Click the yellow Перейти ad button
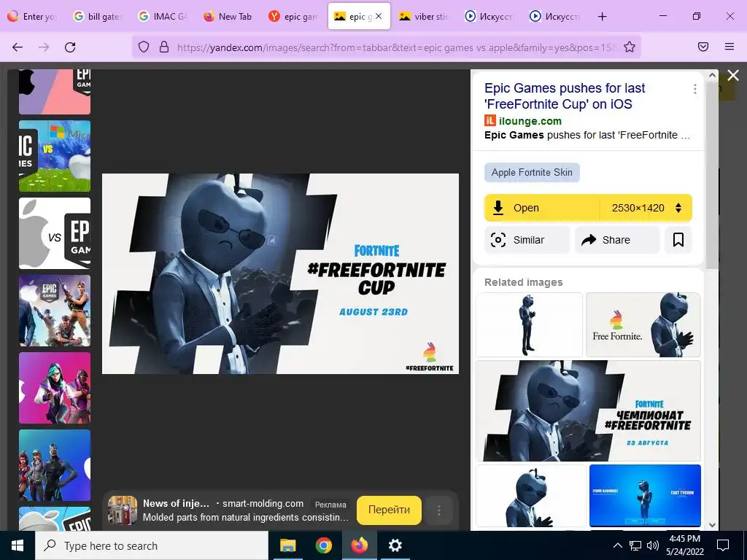The width and height of the screenshot is (747, 560). (x=389, y=510)
